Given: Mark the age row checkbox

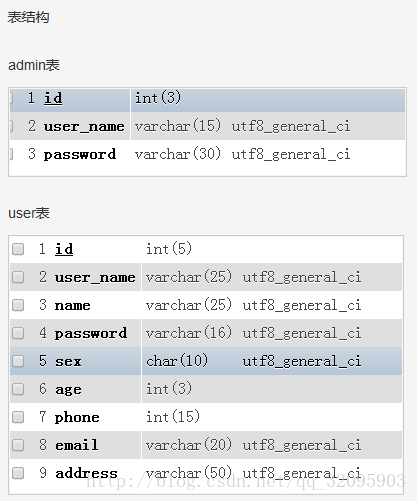Looking at the screenshot, I should click(x=18, y=389).
